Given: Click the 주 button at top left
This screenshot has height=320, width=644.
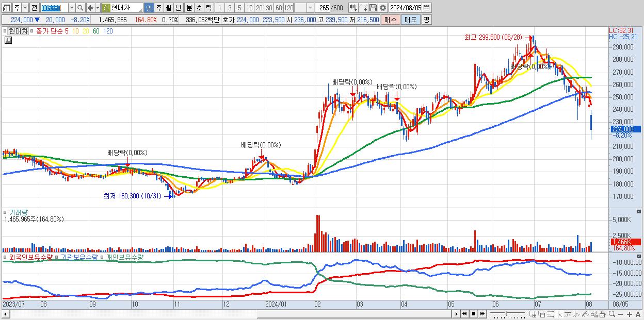Looking at the screenshot, I should point(17,8).
